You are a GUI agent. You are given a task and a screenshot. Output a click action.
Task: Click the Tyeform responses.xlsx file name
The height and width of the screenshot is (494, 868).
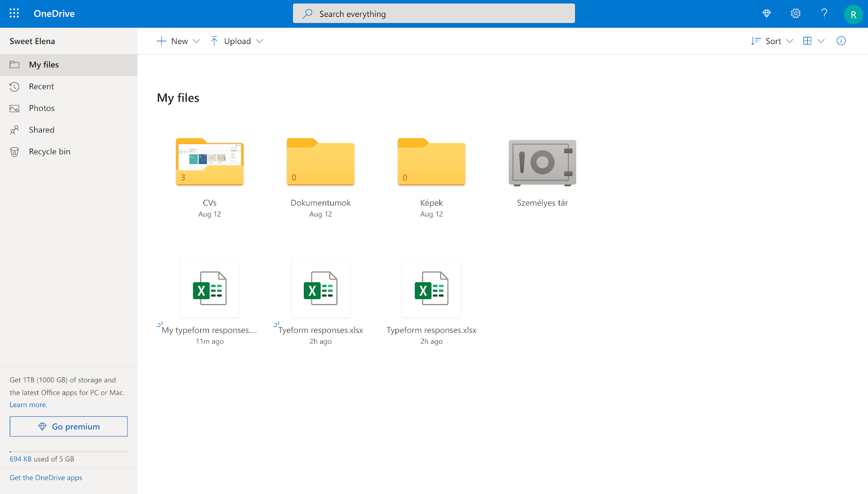click(321, 330)
